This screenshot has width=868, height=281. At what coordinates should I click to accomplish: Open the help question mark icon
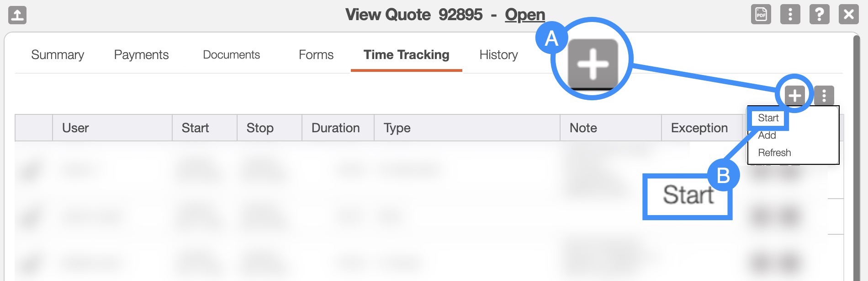[x=819, y=15]
